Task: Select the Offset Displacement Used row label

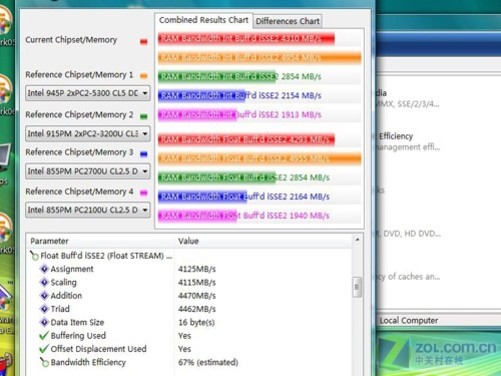Action: (98, 349)
